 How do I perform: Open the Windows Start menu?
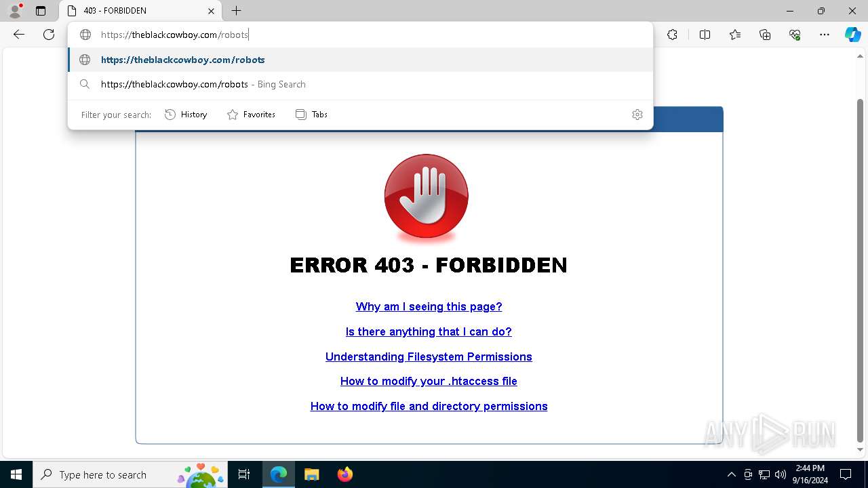[x=16, y=474]
